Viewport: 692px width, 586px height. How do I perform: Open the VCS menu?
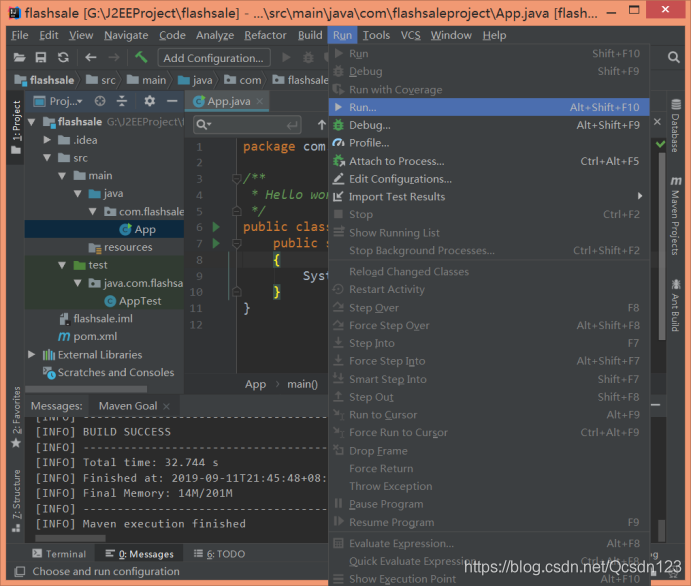[x=410, y=35]
